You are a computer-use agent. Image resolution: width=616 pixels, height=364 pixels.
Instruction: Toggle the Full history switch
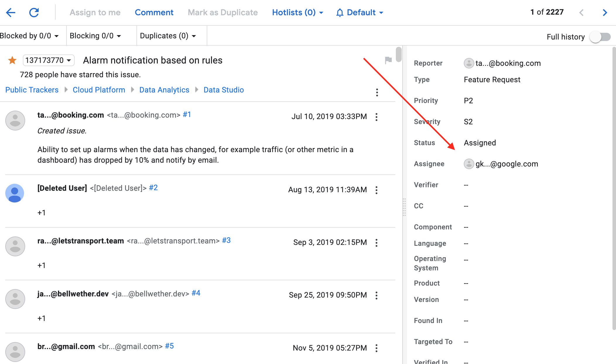(600, 37)
